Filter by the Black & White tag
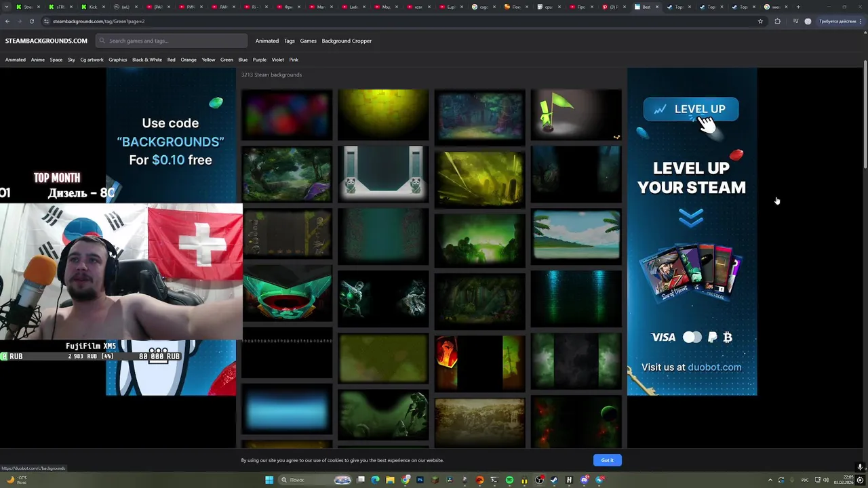 146,60
